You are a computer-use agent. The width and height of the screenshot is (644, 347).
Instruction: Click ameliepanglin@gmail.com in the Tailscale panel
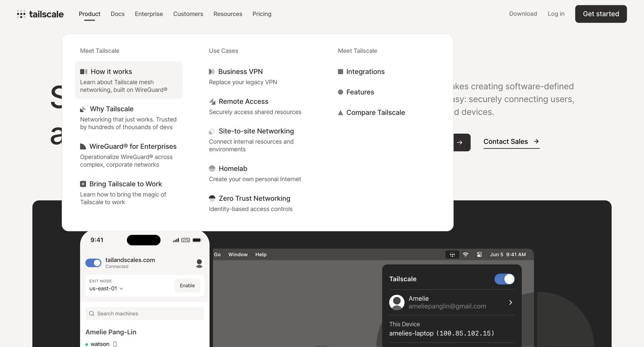point(447,306)
